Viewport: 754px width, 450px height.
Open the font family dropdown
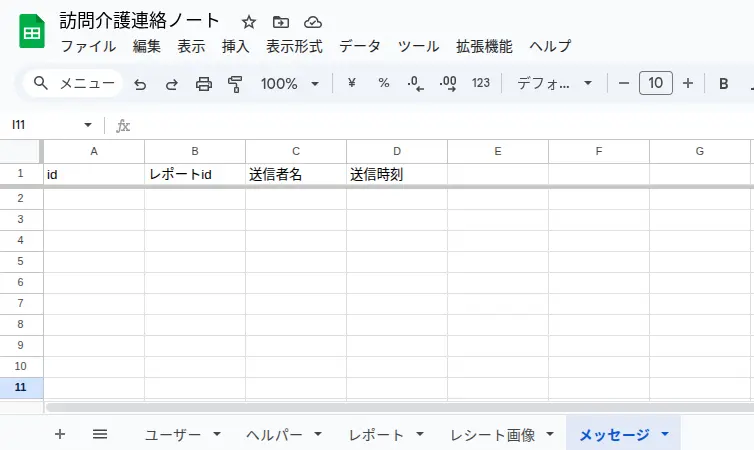tap(554, 84)
